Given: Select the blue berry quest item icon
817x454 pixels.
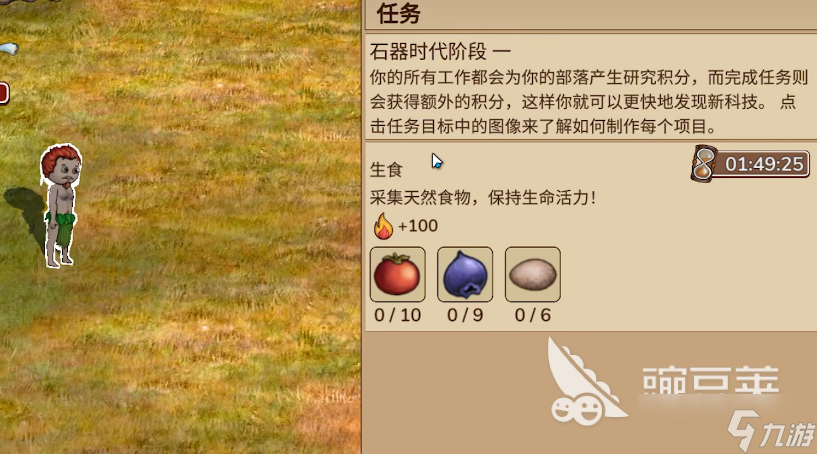Looking at the screenshot, I should click(x=465, y=274).
